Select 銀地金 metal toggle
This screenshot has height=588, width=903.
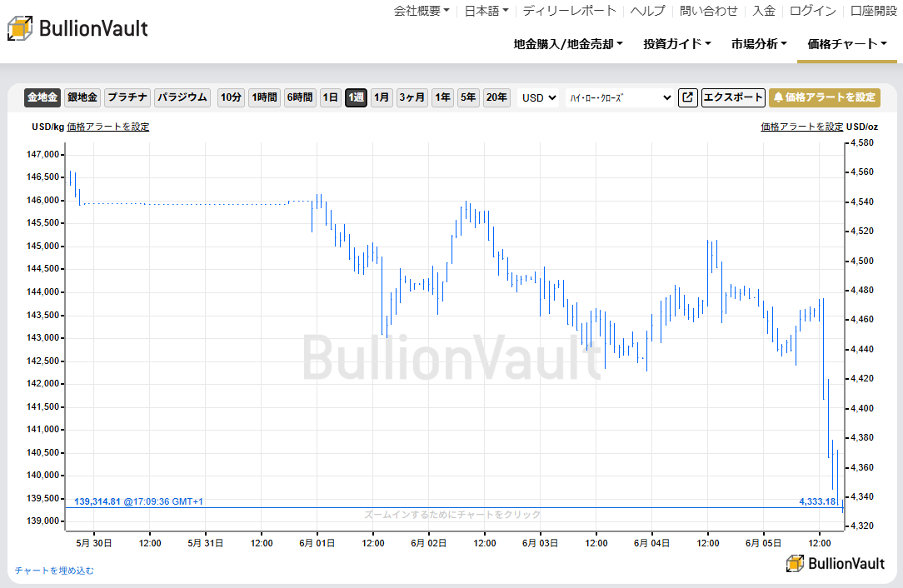tap(82, 97)
